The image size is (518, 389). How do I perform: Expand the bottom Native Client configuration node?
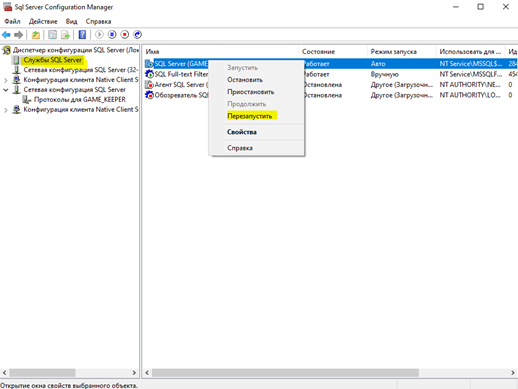pyautogui.click(x=6, y=110)
